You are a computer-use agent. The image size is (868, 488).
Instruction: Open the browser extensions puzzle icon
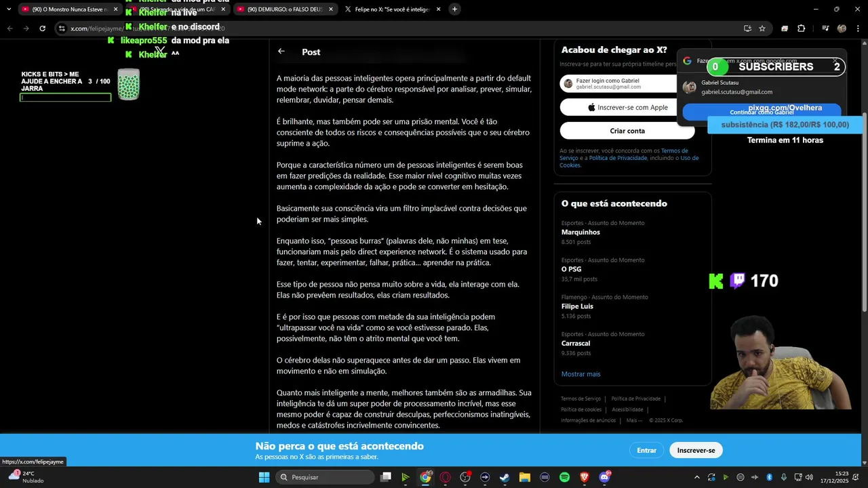click(801, 28)
